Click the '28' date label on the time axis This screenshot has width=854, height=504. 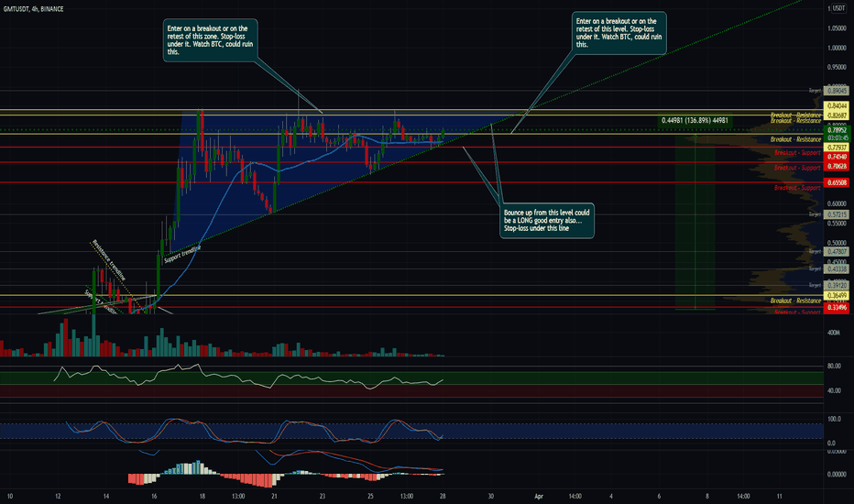[x=443, y=497]
